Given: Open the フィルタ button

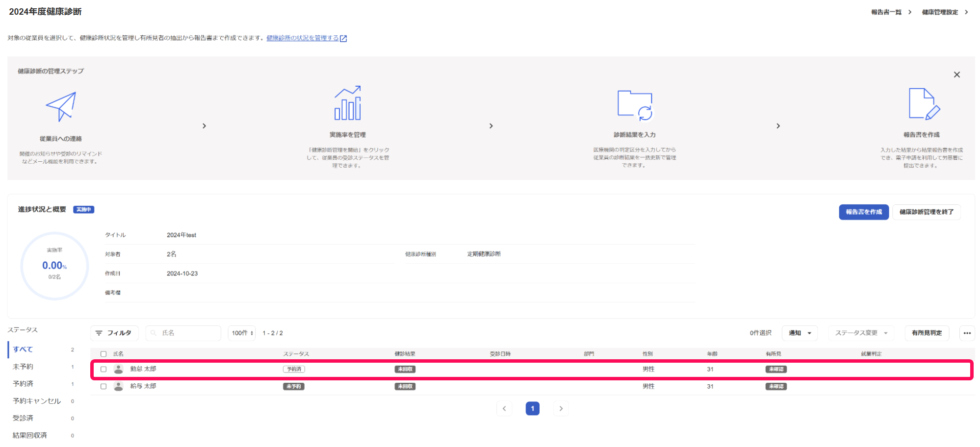Looking at the screenshot, I should pyautogui.click(x=114, y=333).
